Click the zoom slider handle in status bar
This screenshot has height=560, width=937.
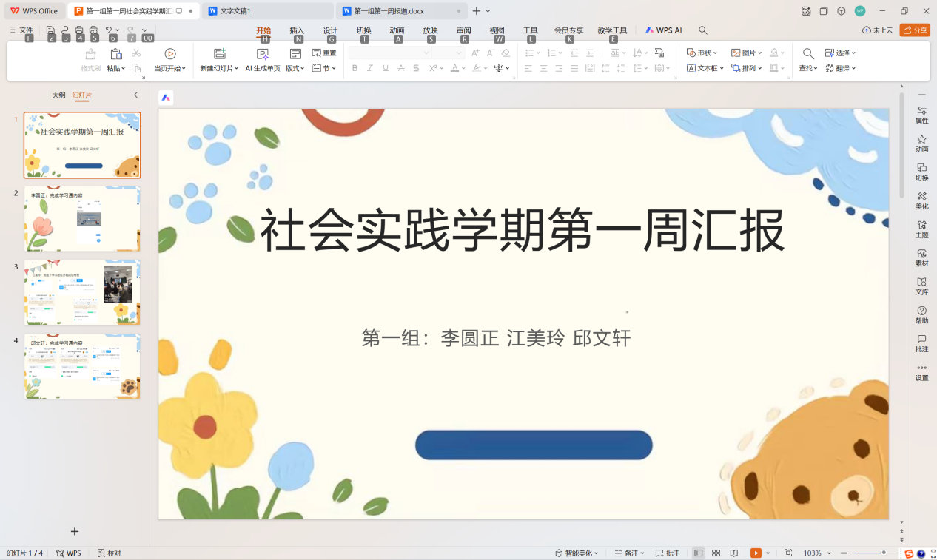click(x=883, y=553)
